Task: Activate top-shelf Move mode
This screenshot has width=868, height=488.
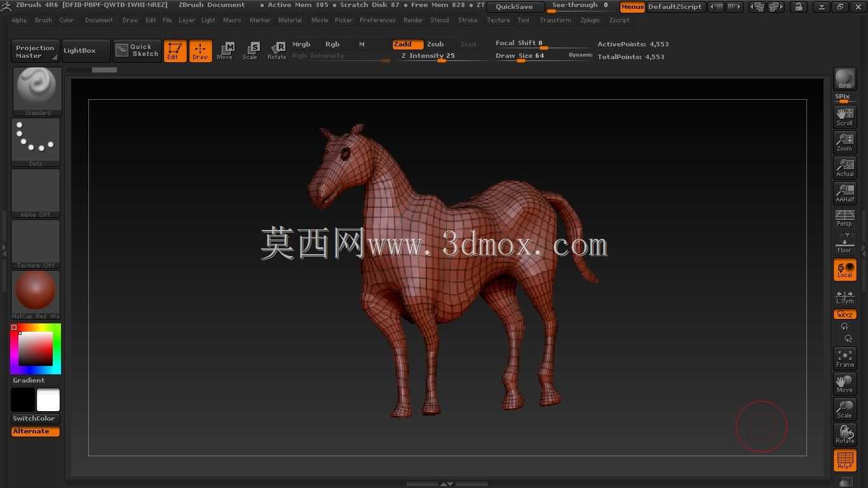Action: coord(225,51)
